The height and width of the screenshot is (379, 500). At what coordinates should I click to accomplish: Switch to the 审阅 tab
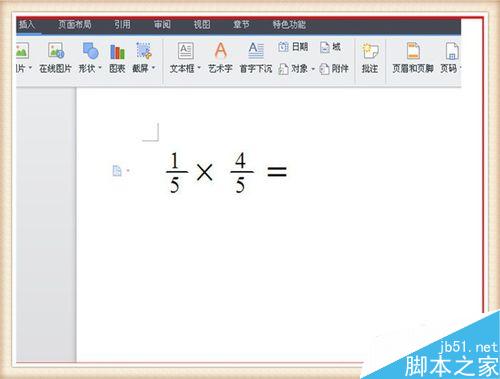162,24
